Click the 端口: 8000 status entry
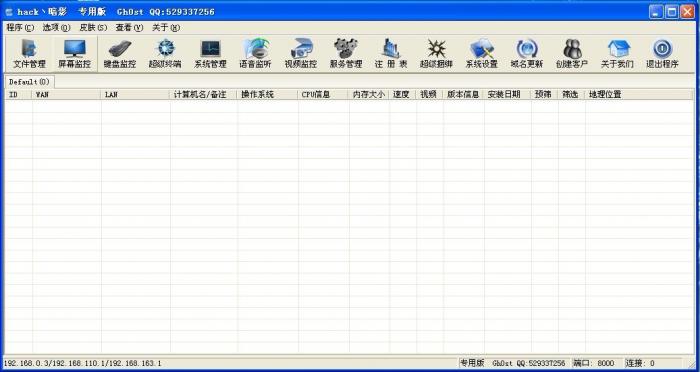Image resolution: width=700 pixels, height=372 pixels. 594,364
